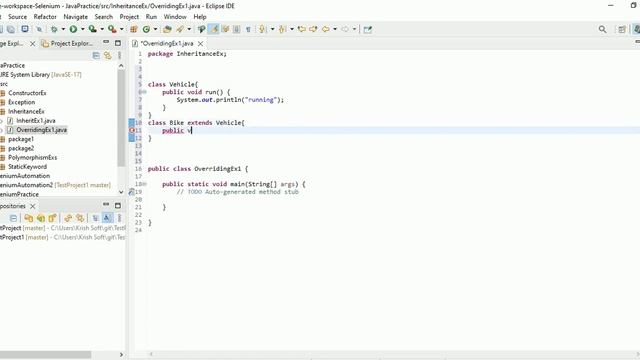Image resolution: width=640 pixels, height=360 pixels.
Task: Switch to the Project Explorer tab
Action: point(68,43)
